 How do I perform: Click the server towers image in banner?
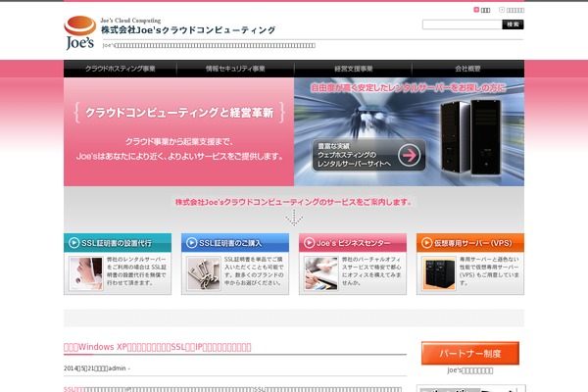click(471, 137)
